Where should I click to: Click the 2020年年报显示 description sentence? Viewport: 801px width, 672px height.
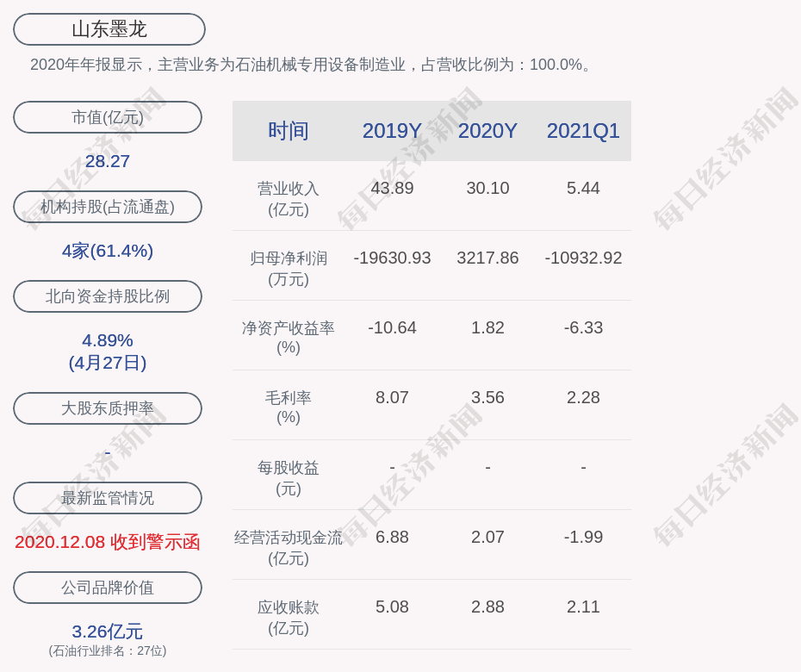(312, 65)
